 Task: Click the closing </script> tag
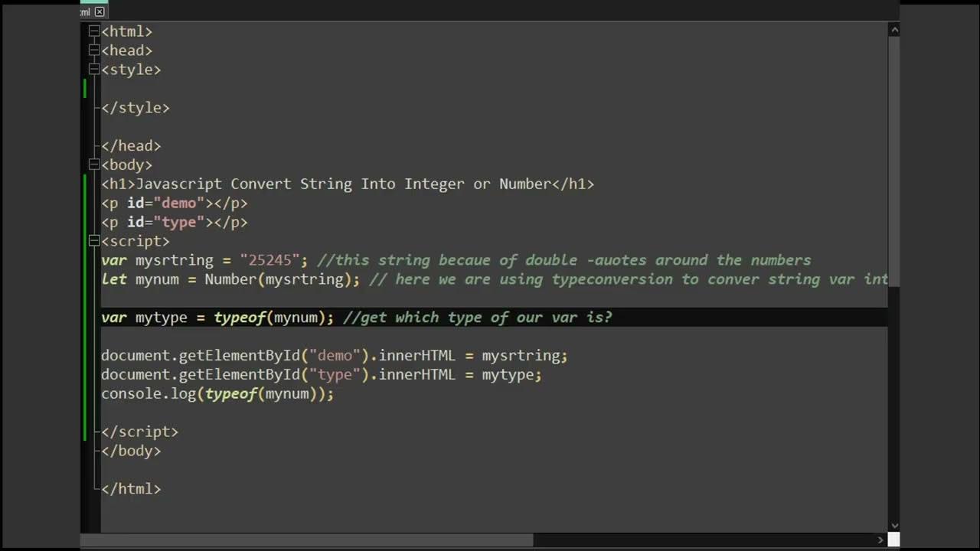point(139,432)
